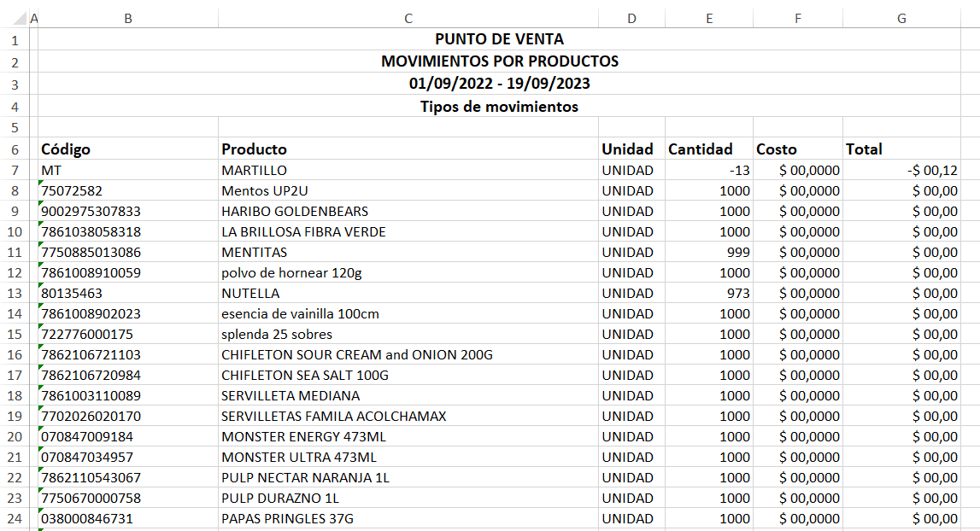The height and width of the screenshot is (531, 980).
Task: Select column B header
Action: coord(128,19)
